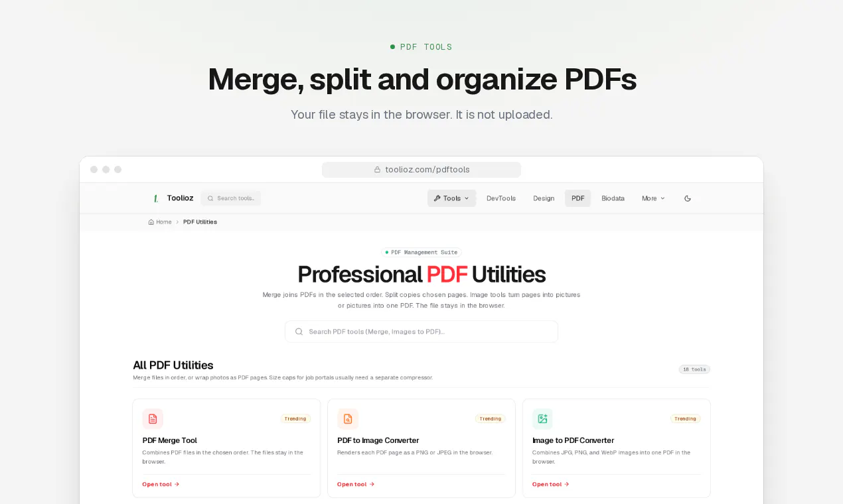Click the Toolioz brand name
843x504 pixels.
click(x=181, y=198)
